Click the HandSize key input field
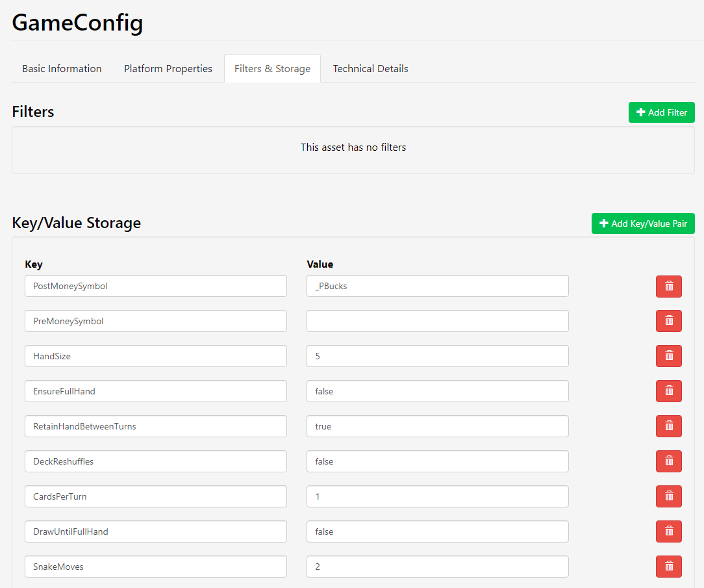 click(x=155, y=356)
